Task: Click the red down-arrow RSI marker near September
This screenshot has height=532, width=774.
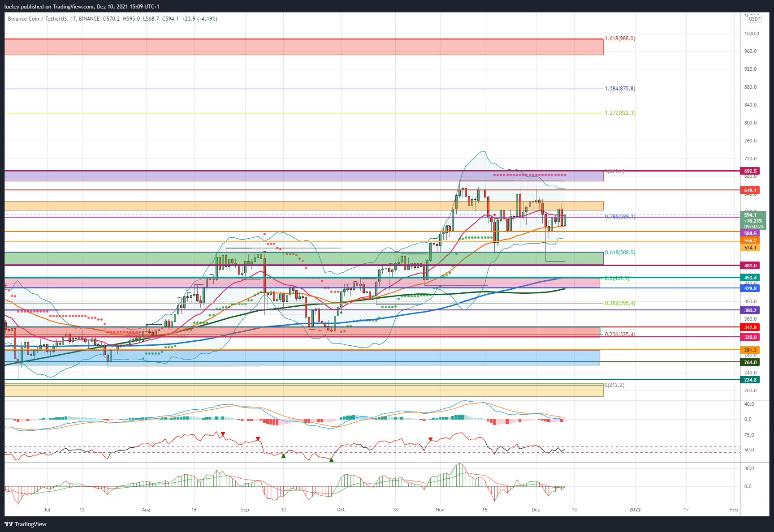Action: click(x=258, y=439)
